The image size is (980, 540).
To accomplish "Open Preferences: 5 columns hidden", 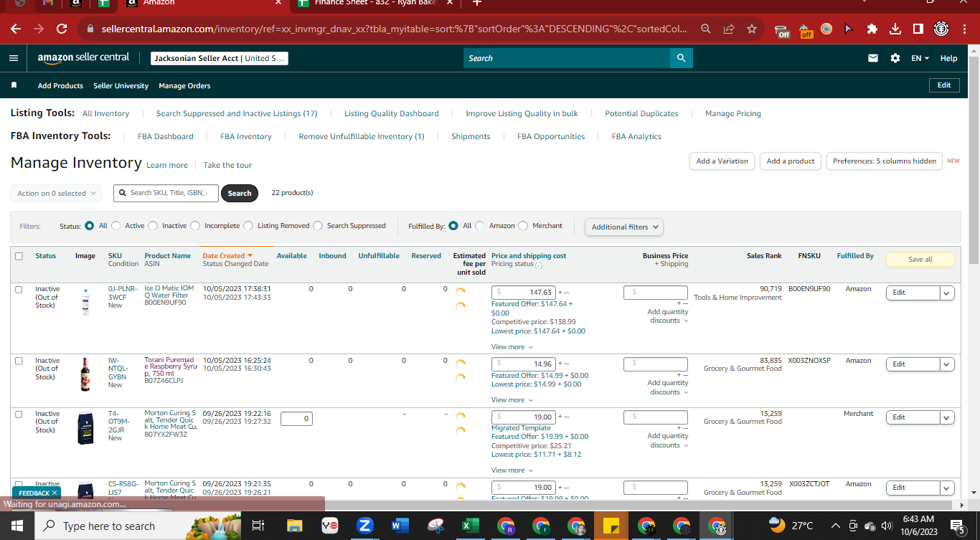I will [885, 161].
